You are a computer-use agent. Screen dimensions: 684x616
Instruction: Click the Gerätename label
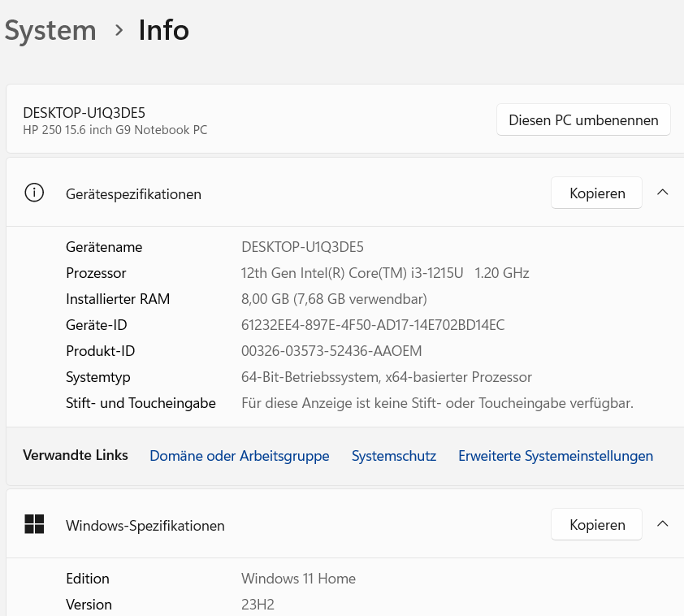[104, 247]
